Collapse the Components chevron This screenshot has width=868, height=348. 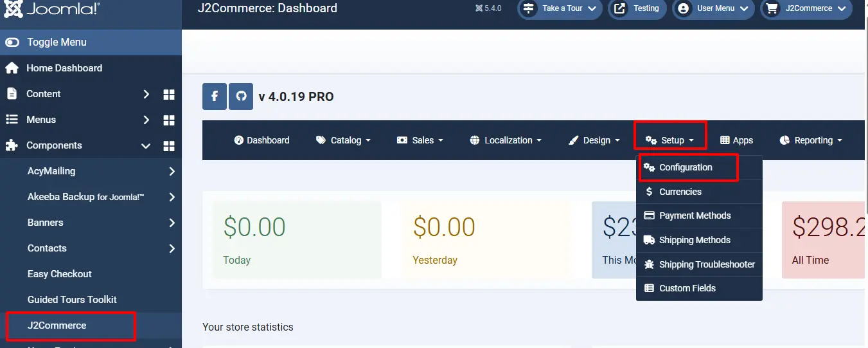pos(146,146)
